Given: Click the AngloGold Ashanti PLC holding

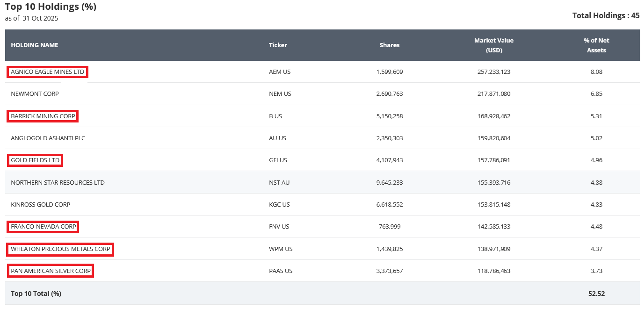Looking at the screenshot, I should [x=48, y=138].
